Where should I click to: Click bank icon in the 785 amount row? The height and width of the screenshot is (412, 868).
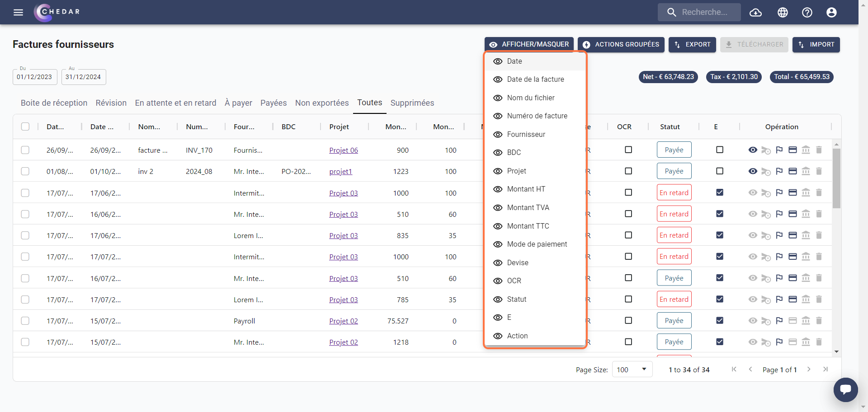[x=806, y=300]
